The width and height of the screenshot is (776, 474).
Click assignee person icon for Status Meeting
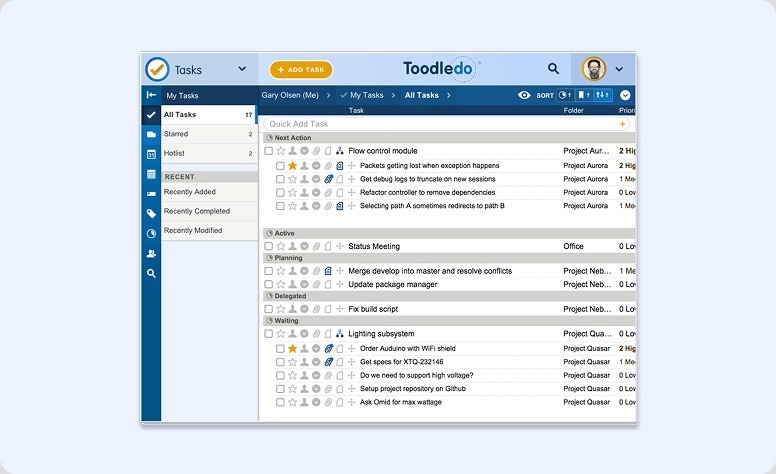(292, 246)
